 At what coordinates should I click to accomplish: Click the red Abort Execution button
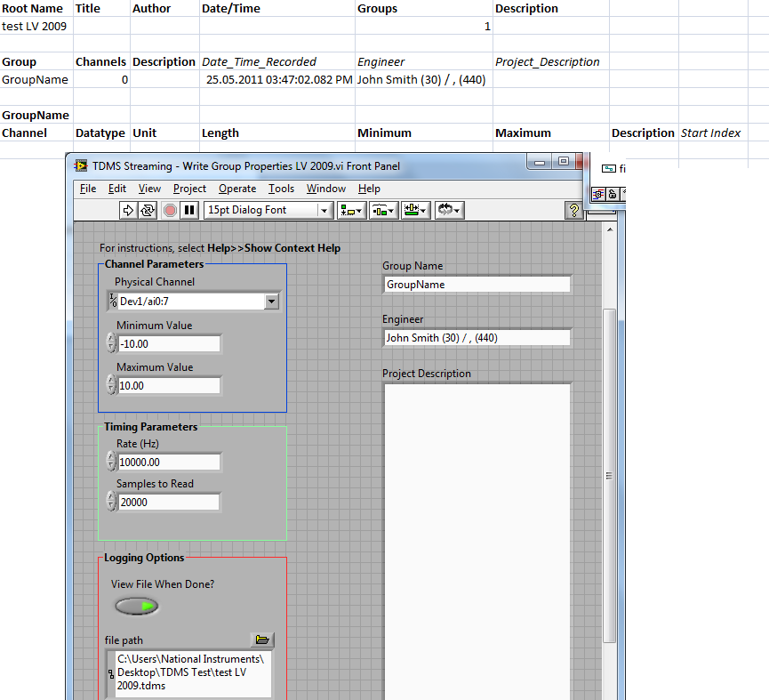coord(170,211)
